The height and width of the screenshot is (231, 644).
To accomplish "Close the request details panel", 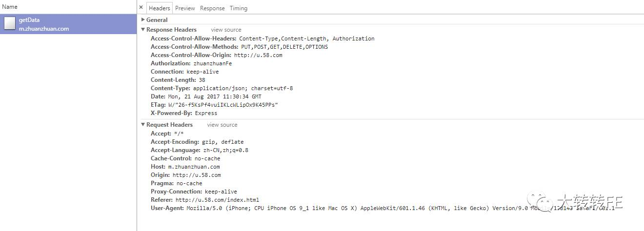I will click(x=141, y=8).
